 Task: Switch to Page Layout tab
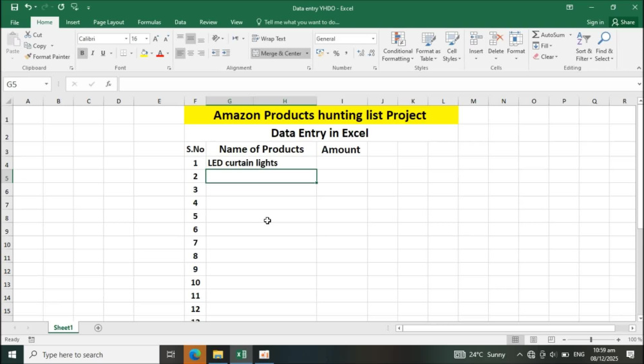(108, 22)
